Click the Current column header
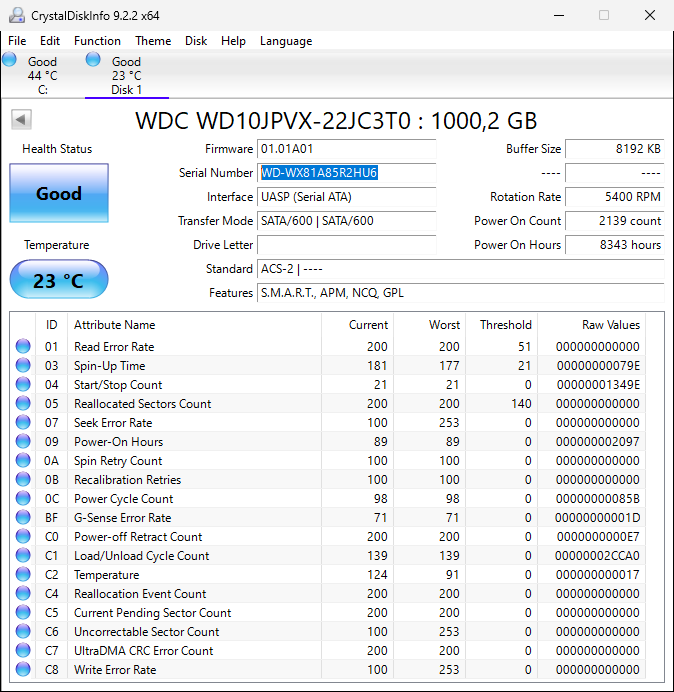674x692 pixels. tap(358, 325)
